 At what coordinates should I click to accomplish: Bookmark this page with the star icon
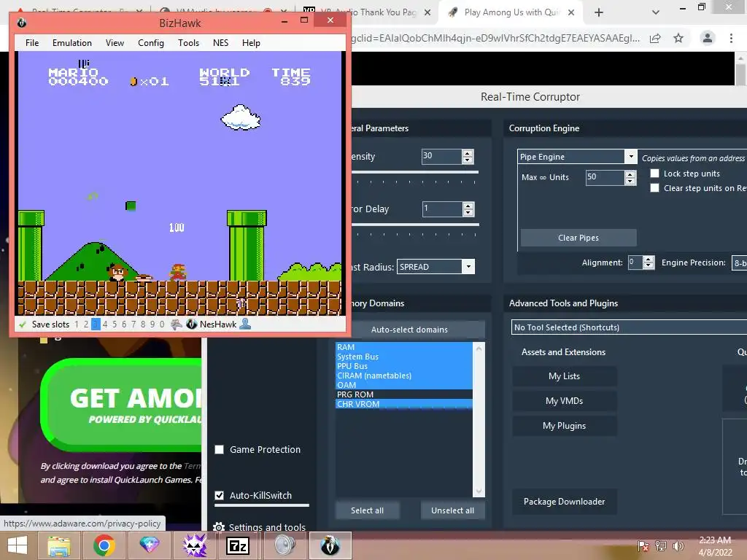coord(678,38)
